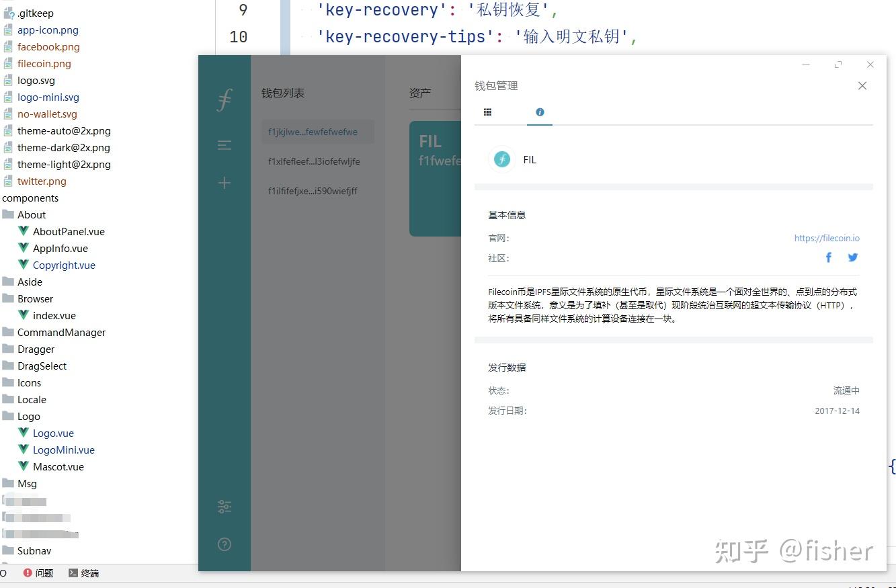
Task: Open AboutPanel.vue file
Action: coord(69,231)
